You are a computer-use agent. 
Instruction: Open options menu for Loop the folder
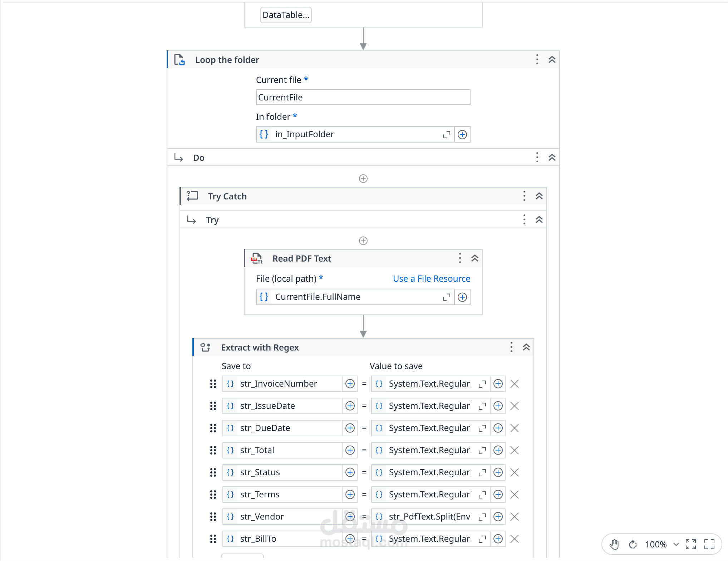coord(537,60)
